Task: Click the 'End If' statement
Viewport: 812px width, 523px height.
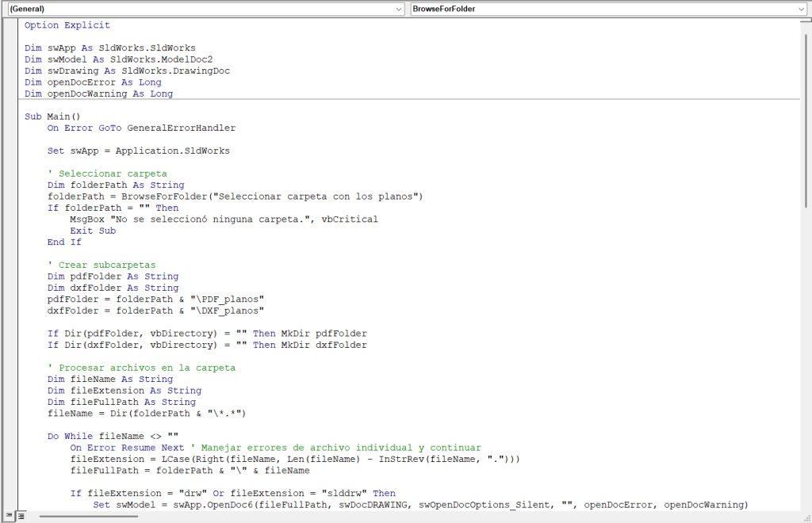Action: coord(64,242)
